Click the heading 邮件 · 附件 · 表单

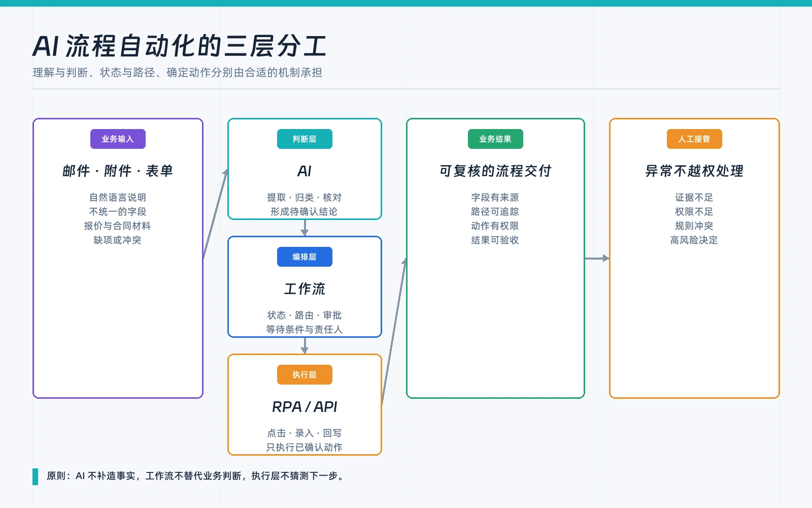[x=118, y=171]
